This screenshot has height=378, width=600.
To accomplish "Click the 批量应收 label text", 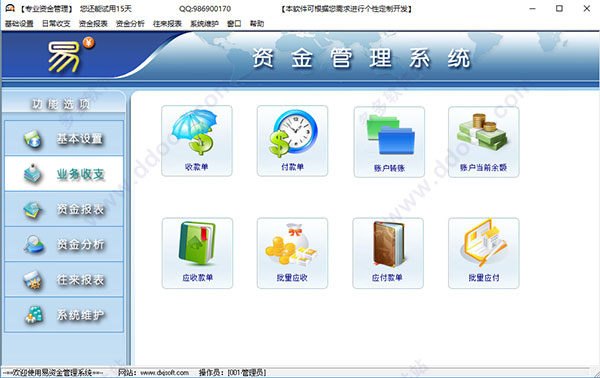I will point(292,278).
